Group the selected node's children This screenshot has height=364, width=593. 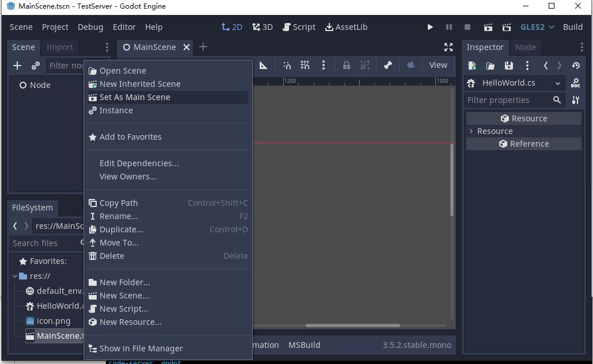pos(365,66)
